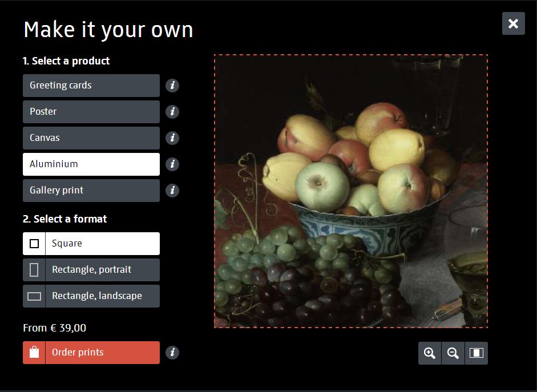Viewport: 537px width, 392px height.
Task: Open info icon beside Greeting cards
Action: (x=172, y=85)
